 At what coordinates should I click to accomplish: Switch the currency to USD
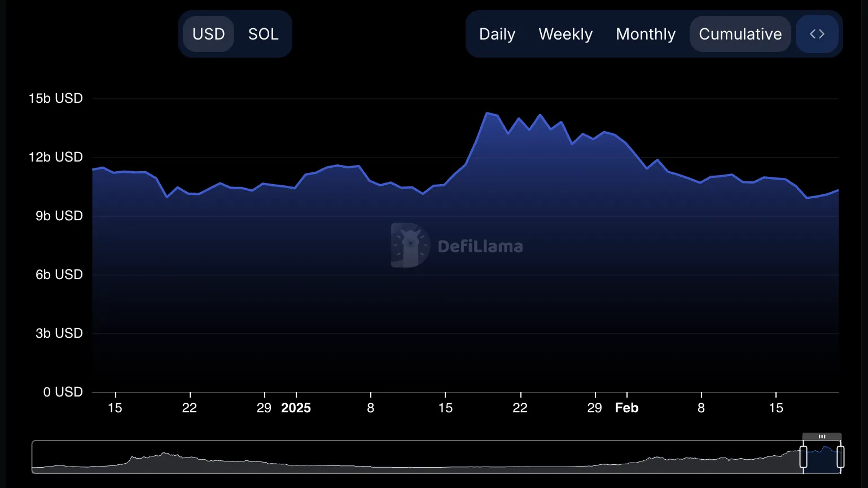(x=208, y=34)
